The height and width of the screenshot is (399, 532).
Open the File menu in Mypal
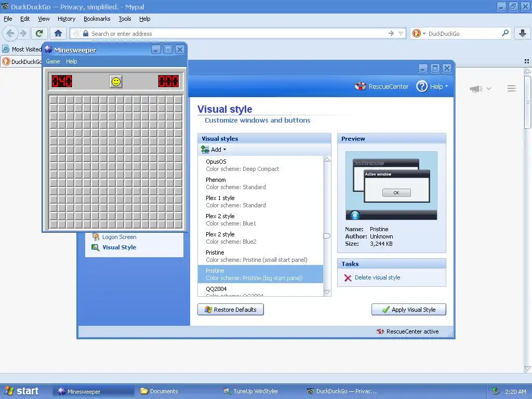[x=8, y=19]
